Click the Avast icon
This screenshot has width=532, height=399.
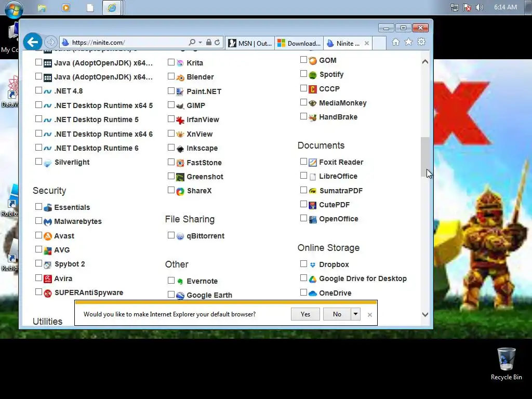click(48, 236)
